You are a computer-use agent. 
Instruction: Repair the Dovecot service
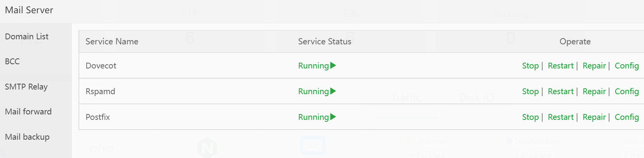[x=594, y=66]
